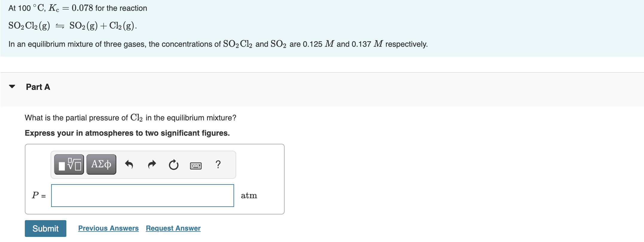Click the redo arrow in equation toolbar
This screenshot has height=242, width=644.
(x=152, y=164)
